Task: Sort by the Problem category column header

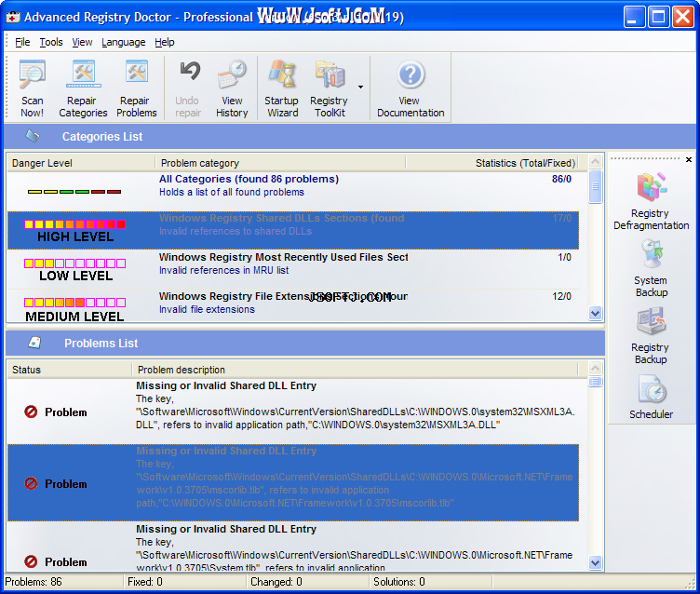Action: [x=280, y=163]
